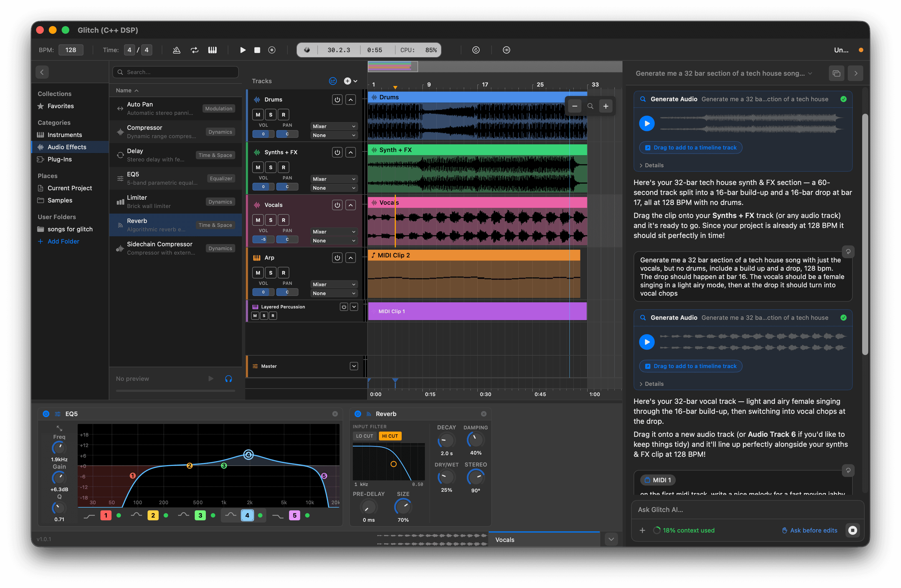The image size is (901, 588).
Task: Toggle the EQ5 power button
Action: 46,414
